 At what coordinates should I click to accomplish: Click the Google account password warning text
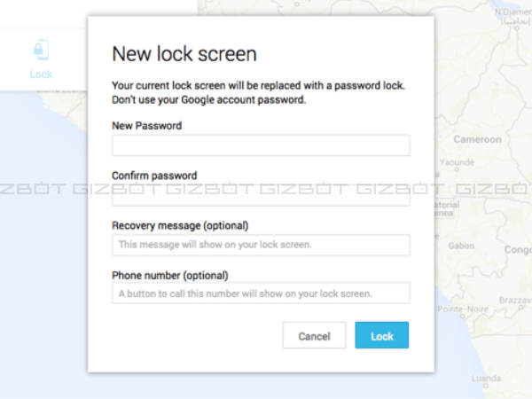pyautogui.click(x=208, y=100)
